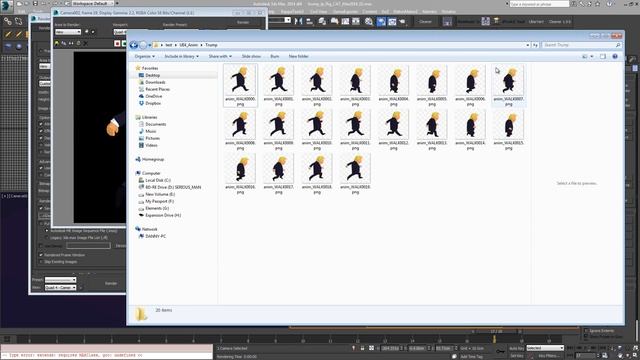Click the large key Set Keys icon
The height and width of the screenshot is (360, 640).
500,351
